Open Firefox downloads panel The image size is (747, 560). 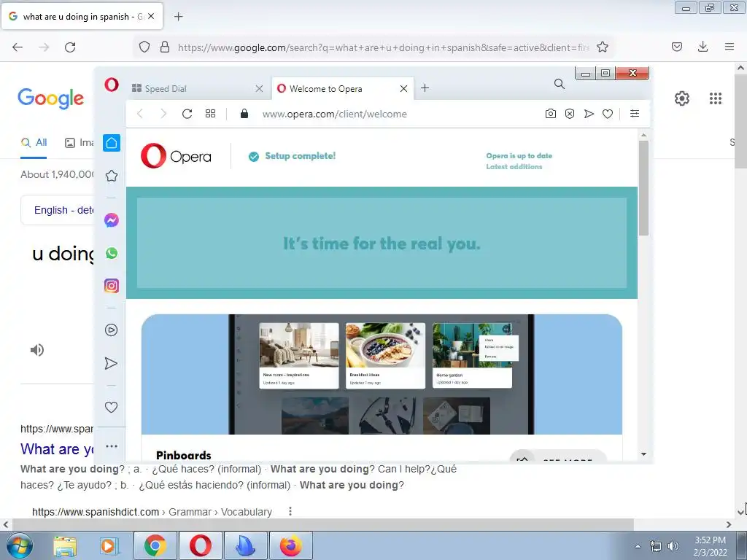click(703, 47)
